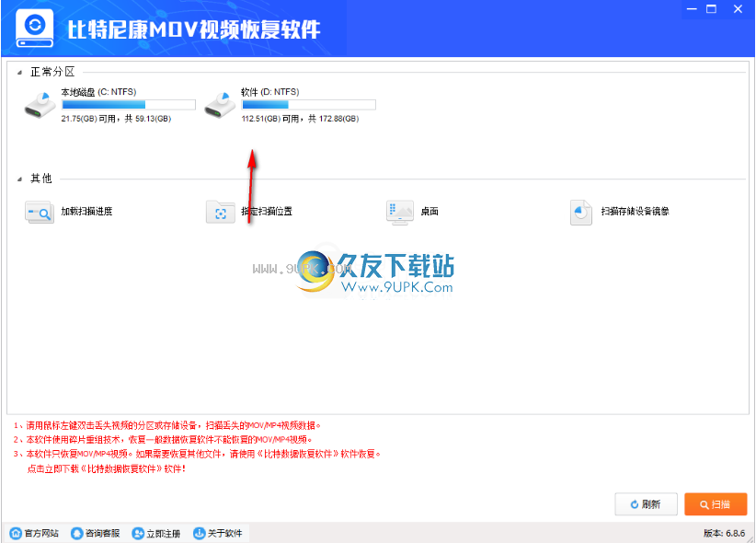Click the about software info icon
Viewport: 756px width, 543px height.
(x=199, y=533)
